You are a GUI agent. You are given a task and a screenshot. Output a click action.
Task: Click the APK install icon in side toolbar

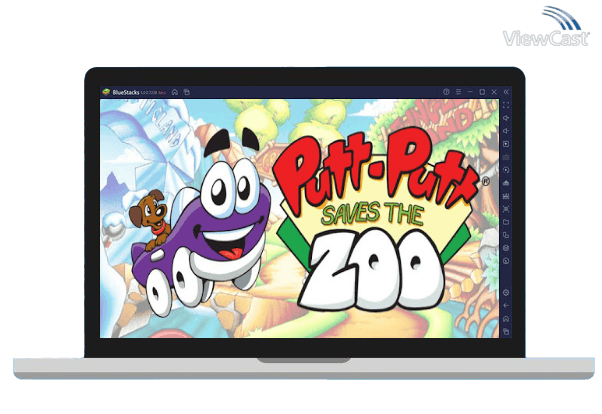(x=506, y=196)
